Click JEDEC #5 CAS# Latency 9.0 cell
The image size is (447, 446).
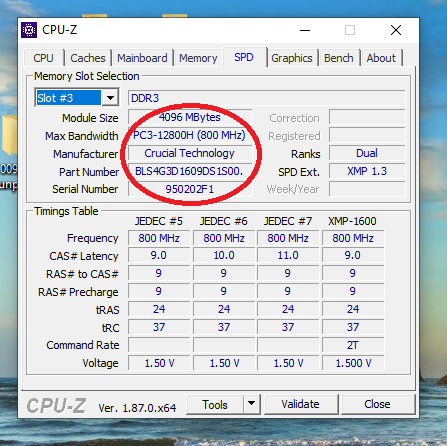point(159,256)
